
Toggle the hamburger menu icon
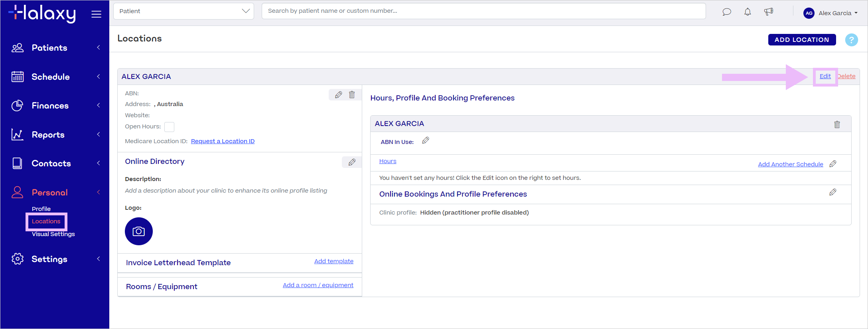(97, 14)
